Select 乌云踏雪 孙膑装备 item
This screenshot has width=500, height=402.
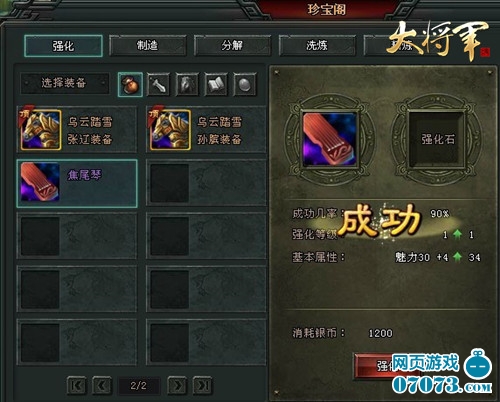206,130
